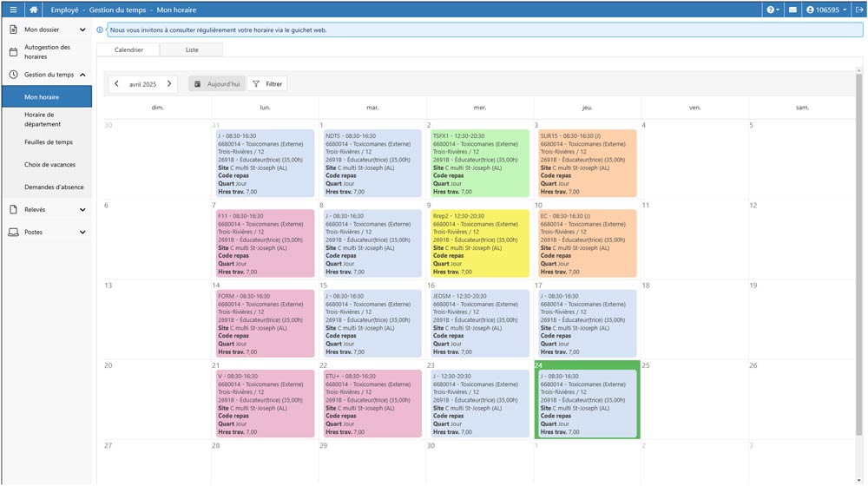The height and width of the screenshot is (486, 868).
Task: Open the mail envelope icon
Action: click(x=792, y=10)
